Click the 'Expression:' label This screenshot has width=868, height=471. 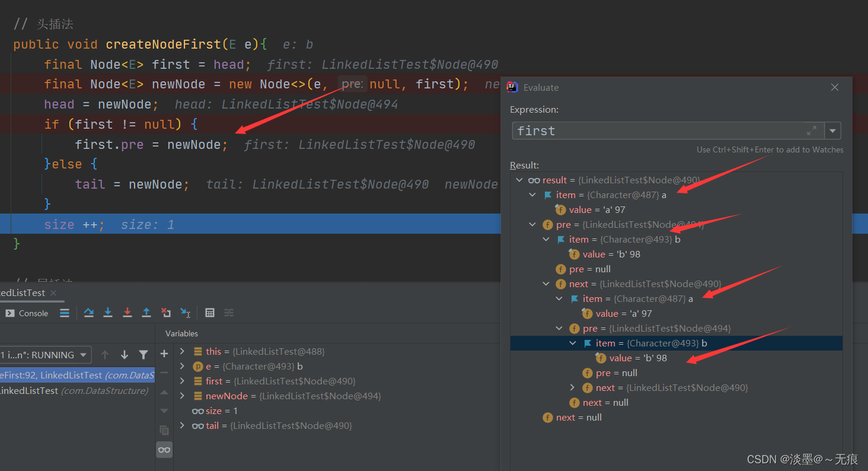[534, 109]
